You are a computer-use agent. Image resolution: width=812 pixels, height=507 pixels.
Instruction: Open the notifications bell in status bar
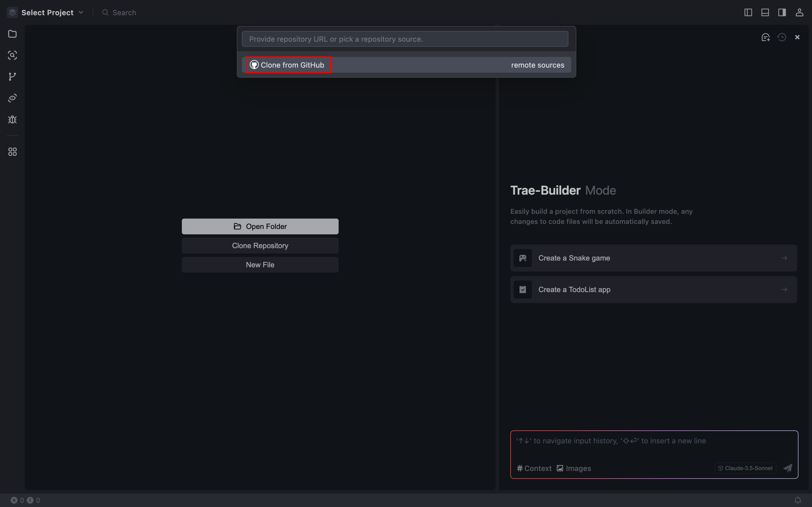click(798, 500)
